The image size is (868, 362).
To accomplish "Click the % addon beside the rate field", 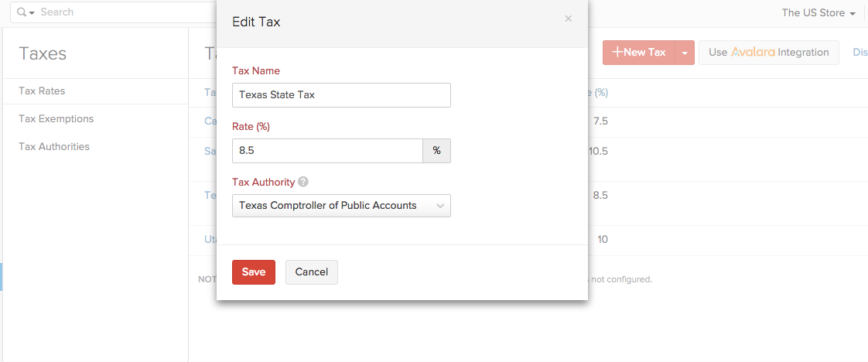I will [x=436, y=151].
